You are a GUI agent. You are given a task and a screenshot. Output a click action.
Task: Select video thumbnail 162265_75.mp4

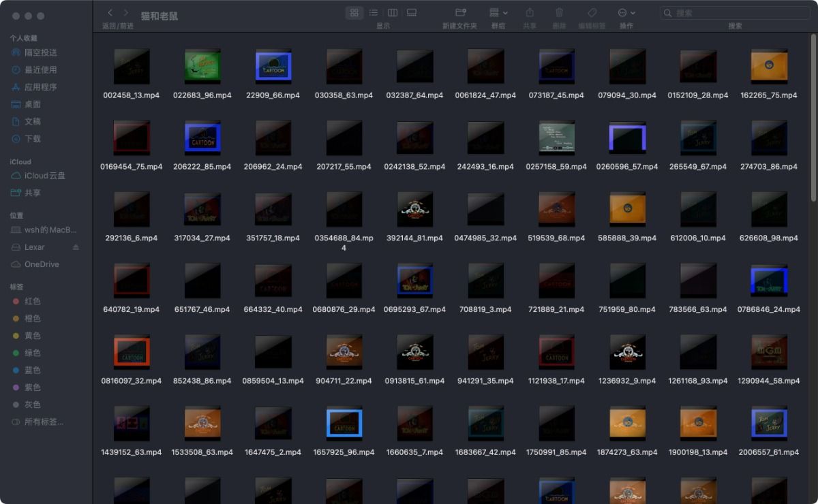(x=769, y=66)
